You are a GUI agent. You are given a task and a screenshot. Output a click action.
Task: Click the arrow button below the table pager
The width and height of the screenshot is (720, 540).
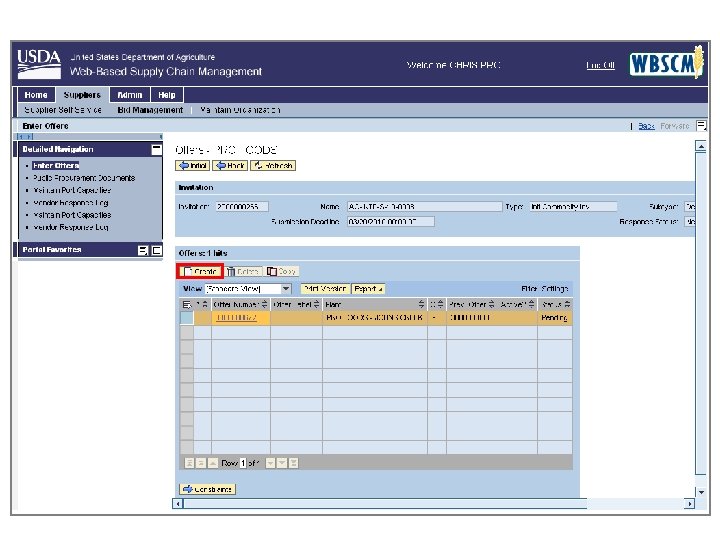pos(207,489)
